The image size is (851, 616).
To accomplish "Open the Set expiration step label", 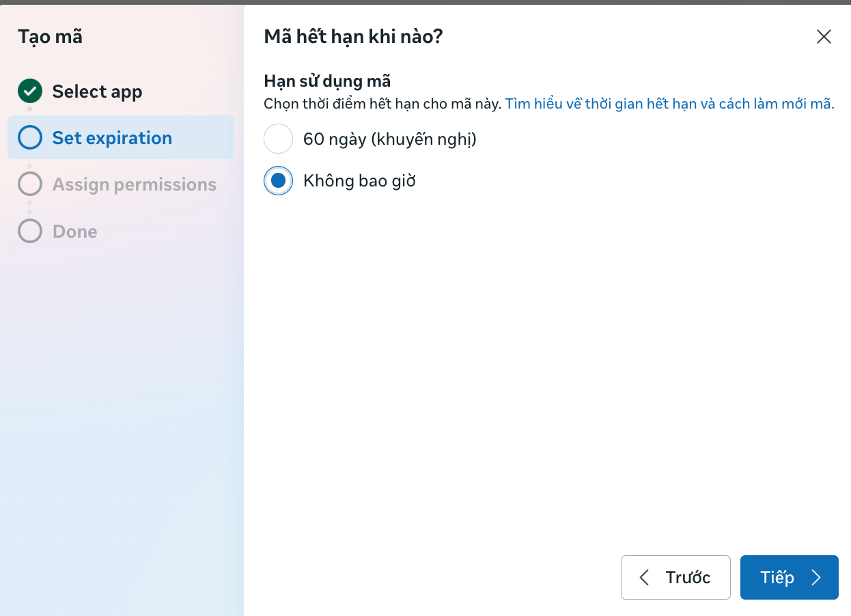I will 112,138.
